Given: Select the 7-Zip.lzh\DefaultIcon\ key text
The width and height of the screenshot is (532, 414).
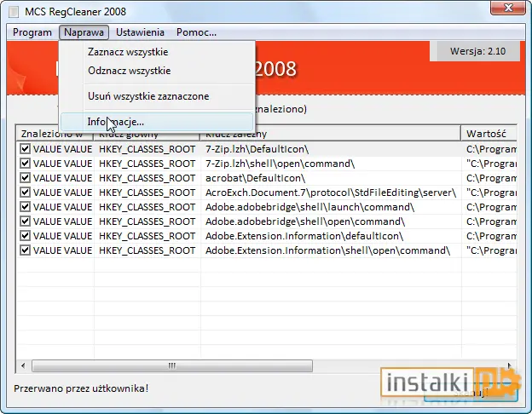Looking at the screenshot, I should pos(257,149).
